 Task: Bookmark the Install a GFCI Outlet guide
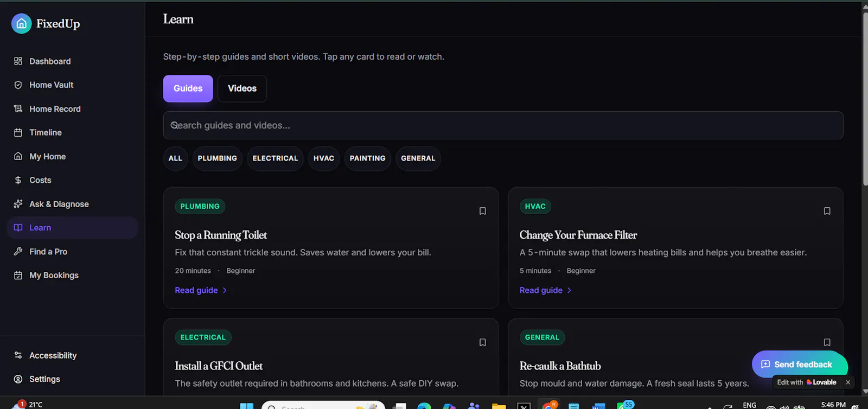[482, 342]
